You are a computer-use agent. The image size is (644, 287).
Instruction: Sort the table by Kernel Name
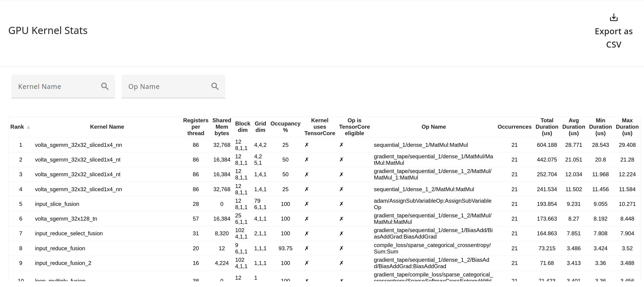[107, 127]
